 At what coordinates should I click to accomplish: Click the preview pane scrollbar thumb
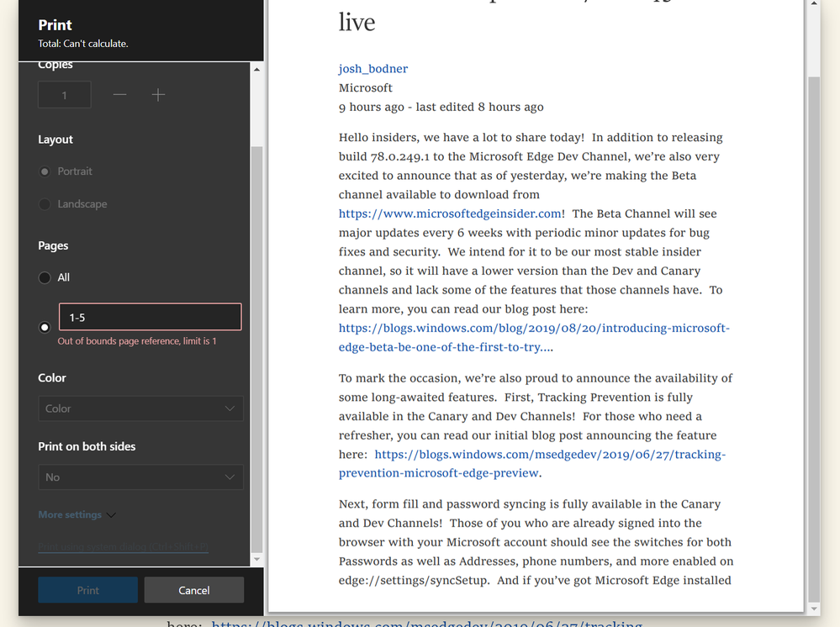point(814,339)
